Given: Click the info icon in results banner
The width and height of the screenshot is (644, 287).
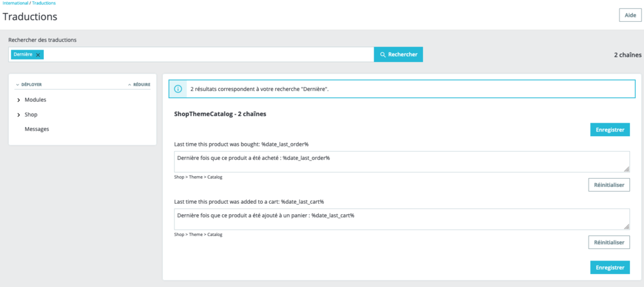Looking at the screenshot, I should point(178,89).
